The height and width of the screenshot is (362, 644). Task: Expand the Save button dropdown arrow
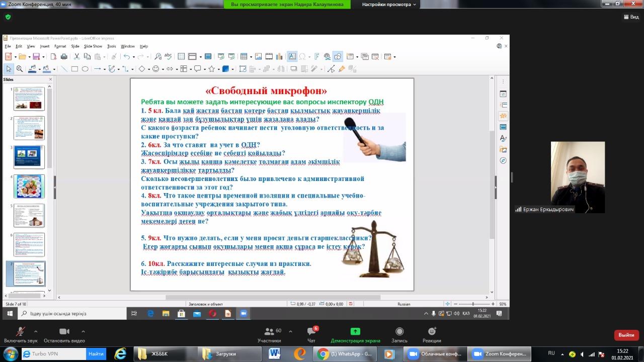tap(44, 57)
